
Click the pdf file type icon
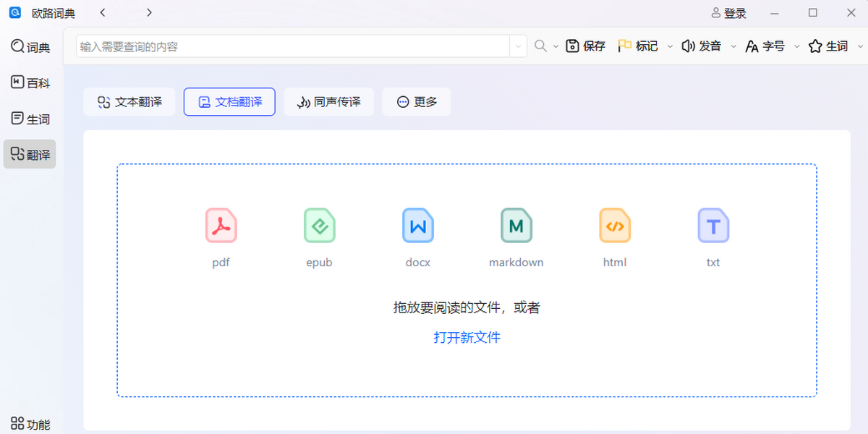pyautogui.click(x=221, y=226)
